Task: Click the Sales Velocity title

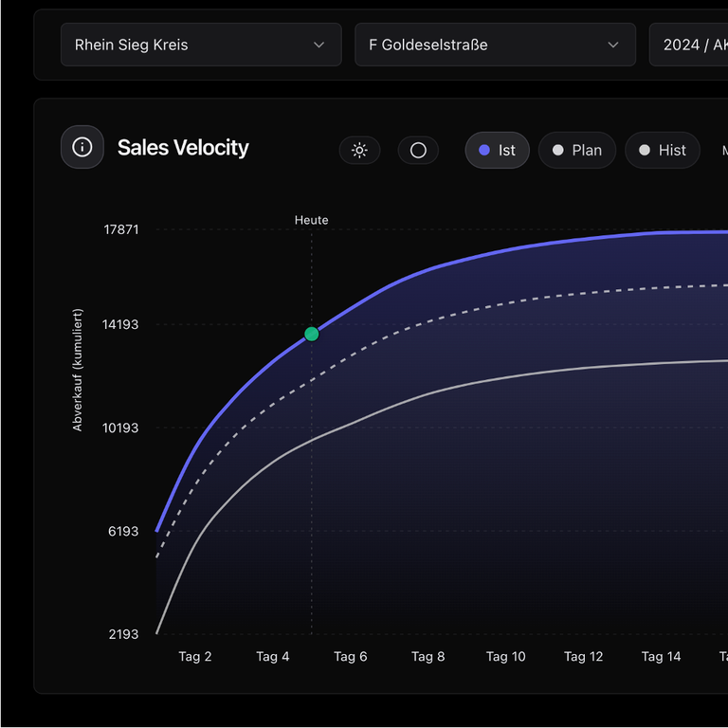Action: point(183,148)
